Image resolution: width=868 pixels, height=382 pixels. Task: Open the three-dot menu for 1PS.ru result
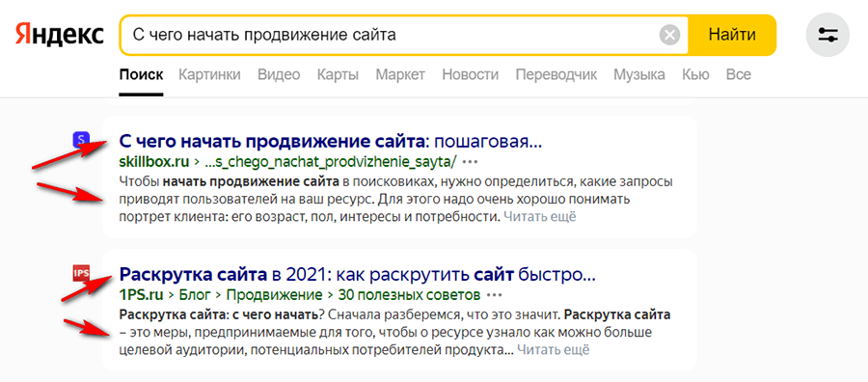coord(495,294)
